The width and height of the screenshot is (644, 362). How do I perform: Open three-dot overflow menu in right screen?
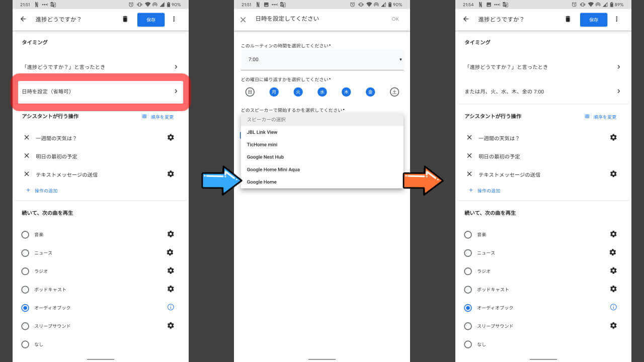tap(616, 19)
